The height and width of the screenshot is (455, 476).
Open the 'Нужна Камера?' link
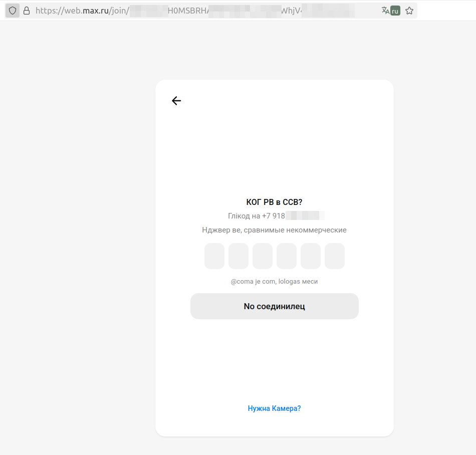(x=274, y=408)
